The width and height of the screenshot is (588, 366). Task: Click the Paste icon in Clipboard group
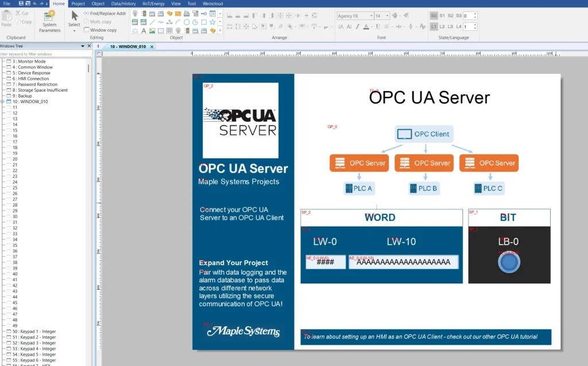6,18
